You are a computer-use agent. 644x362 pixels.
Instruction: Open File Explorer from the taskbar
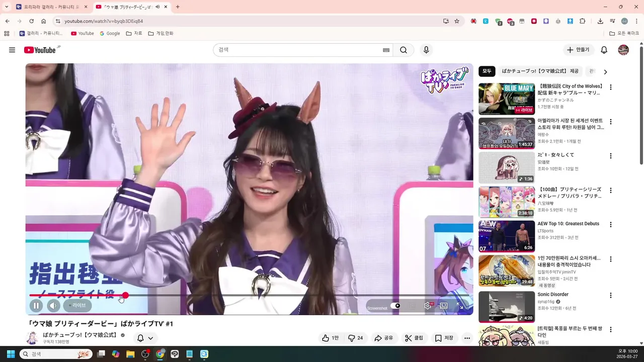click(x=130, y=354)
